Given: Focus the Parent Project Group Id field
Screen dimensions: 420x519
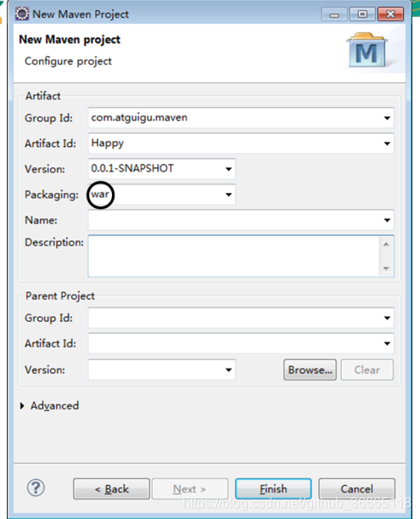Looking at the screenshot, I should point(241,318).
